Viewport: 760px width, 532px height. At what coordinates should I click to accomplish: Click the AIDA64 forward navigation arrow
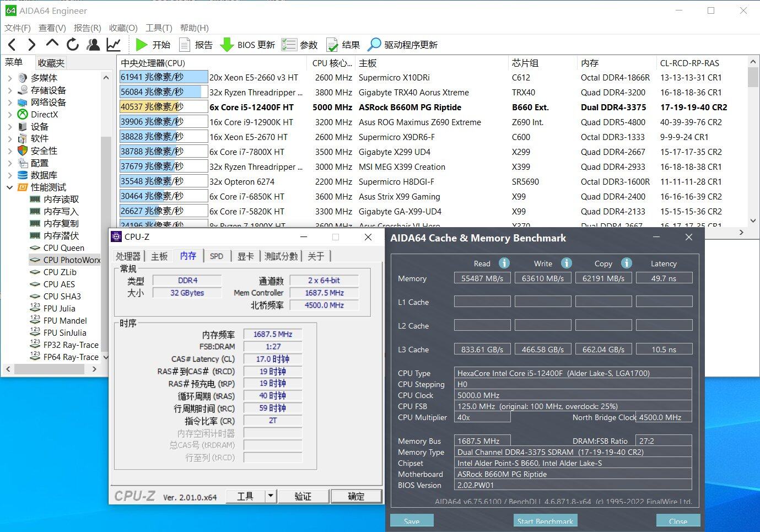tap(31, 45)
